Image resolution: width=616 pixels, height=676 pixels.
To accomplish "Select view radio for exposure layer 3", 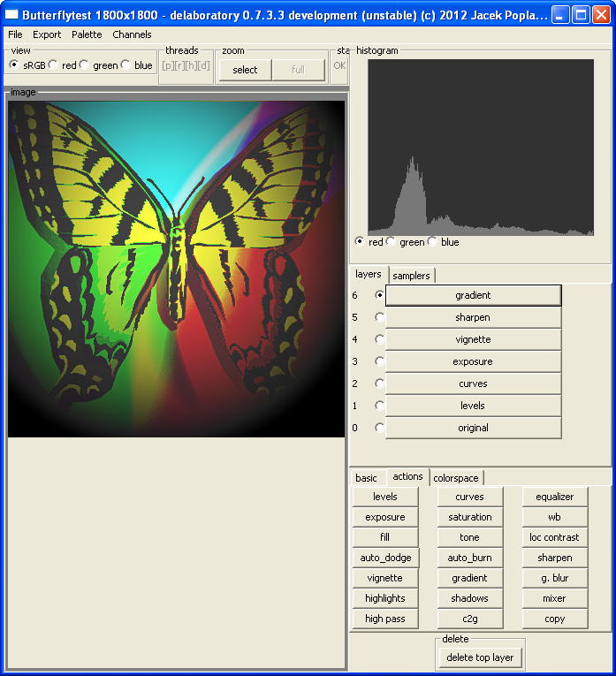I will 379,361.
